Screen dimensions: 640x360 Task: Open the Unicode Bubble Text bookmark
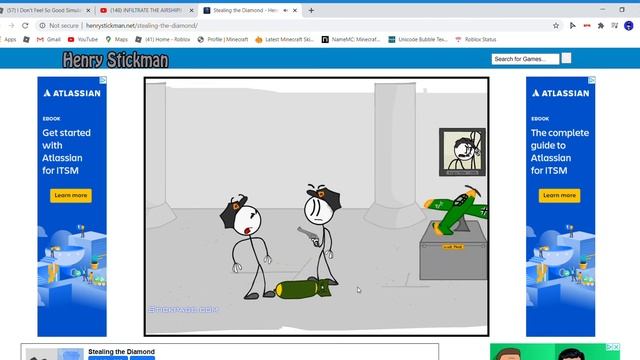tap(418, 40)
